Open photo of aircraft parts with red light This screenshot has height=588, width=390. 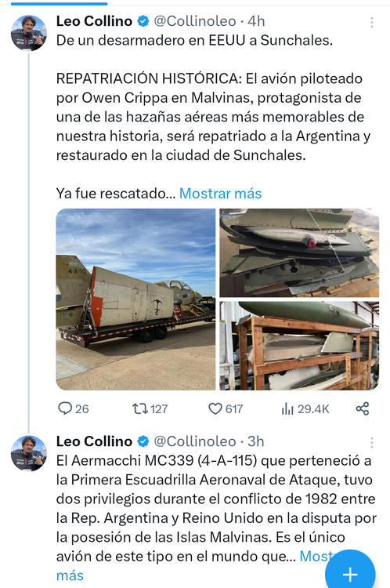tap(299, 252)
